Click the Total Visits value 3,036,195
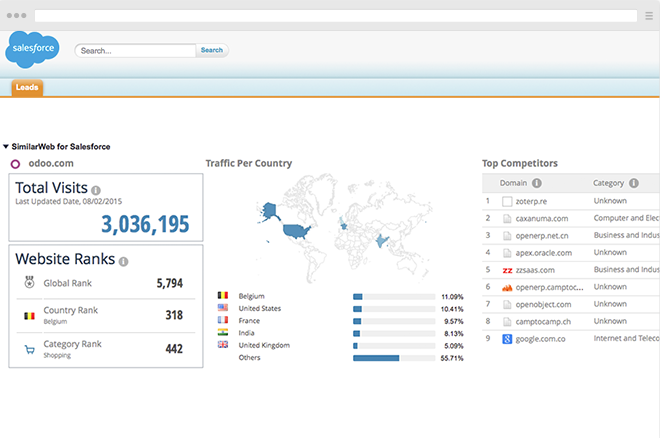This screenshot has width=660, height=438. [145, 224]
